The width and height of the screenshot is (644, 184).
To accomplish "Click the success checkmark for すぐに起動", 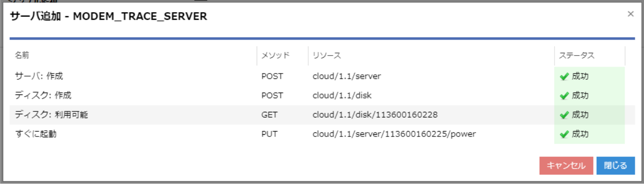I will tap(564, 134).
